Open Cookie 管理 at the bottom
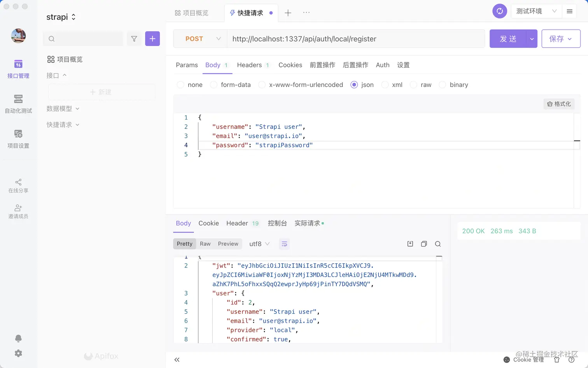 tap(524, 360)
